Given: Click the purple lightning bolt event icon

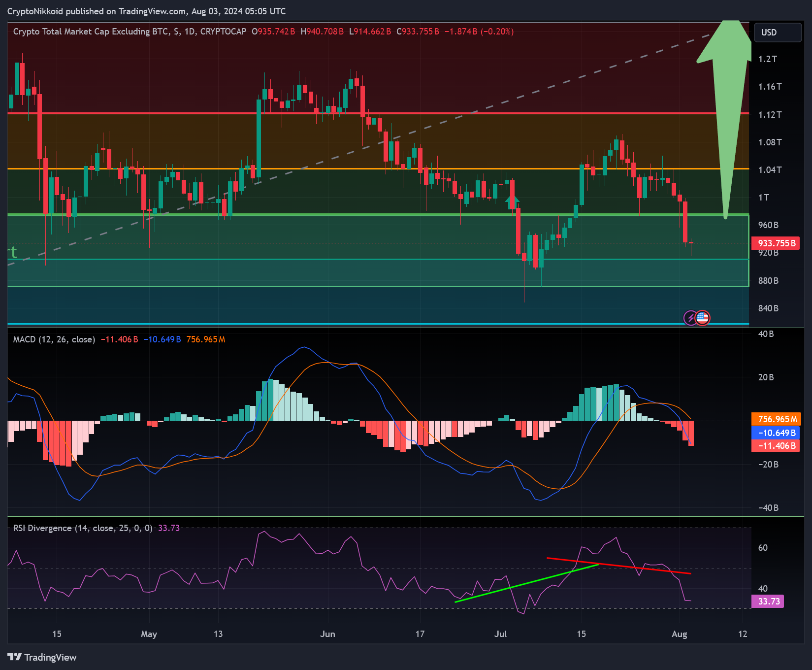Looking at the screenshot, I should coord(691,318).
